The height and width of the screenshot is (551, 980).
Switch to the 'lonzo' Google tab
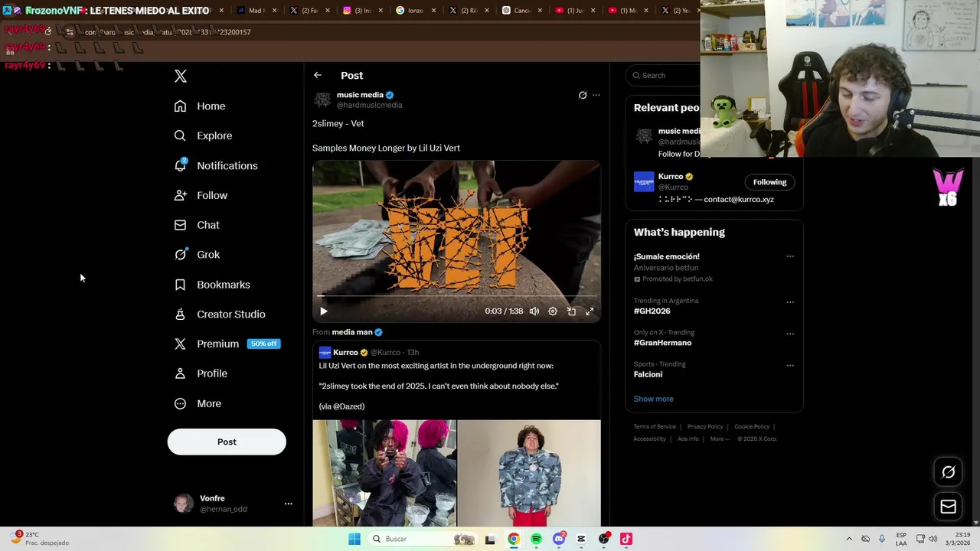click(416, 11)
